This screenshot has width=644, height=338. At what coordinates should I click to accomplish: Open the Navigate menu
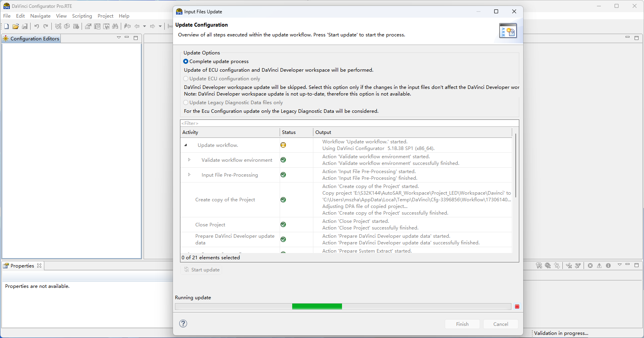pyautogui.click(x=40, y=16)
